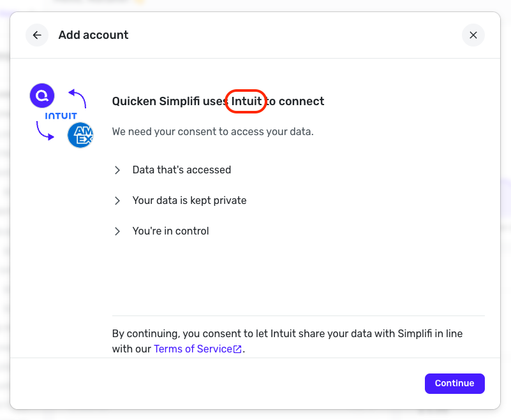This screenshot has height=420, width=511.
Task: Expand chevron next to Your data is kept private
Action: tap(117, 201)
